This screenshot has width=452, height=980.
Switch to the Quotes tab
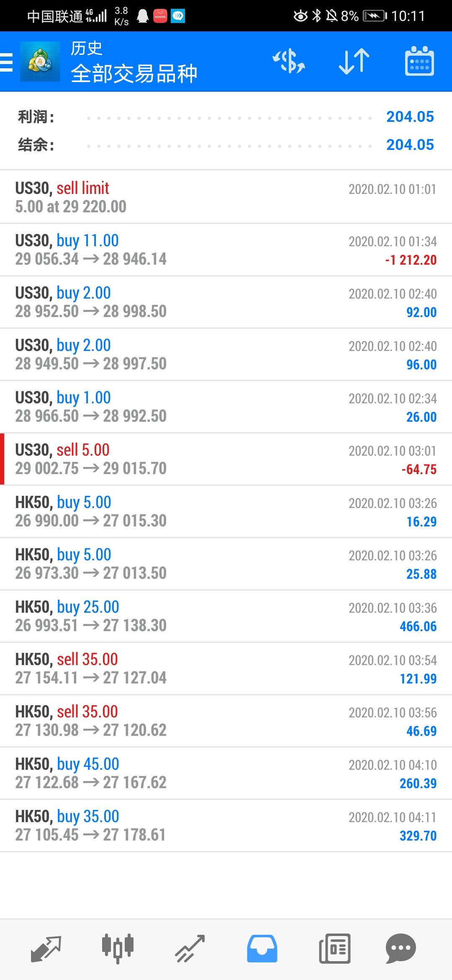pyautogui.click(x=46, y=948)
